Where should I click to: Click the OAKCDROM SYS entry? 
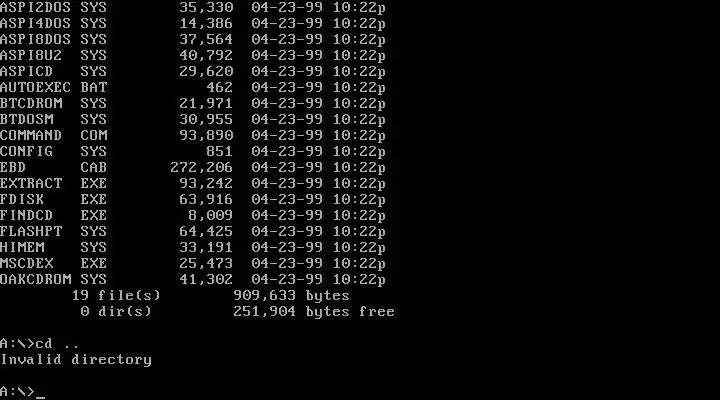point(192,279)
